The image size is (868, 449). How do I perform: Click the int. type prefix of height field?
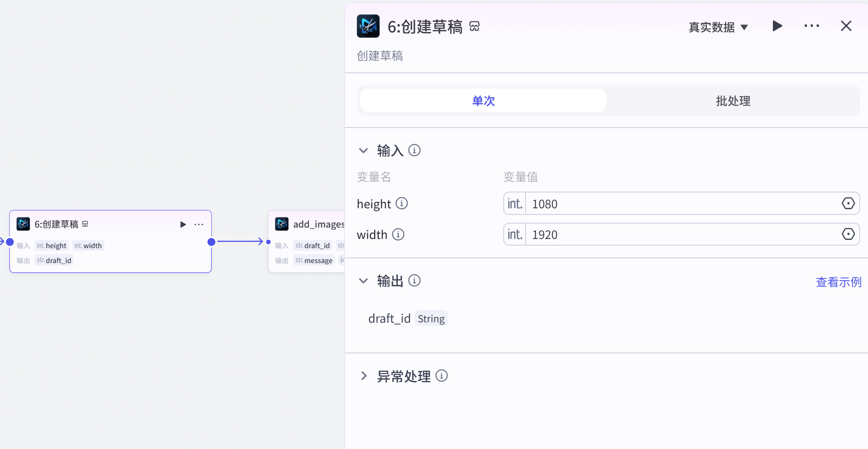[515, 203]
